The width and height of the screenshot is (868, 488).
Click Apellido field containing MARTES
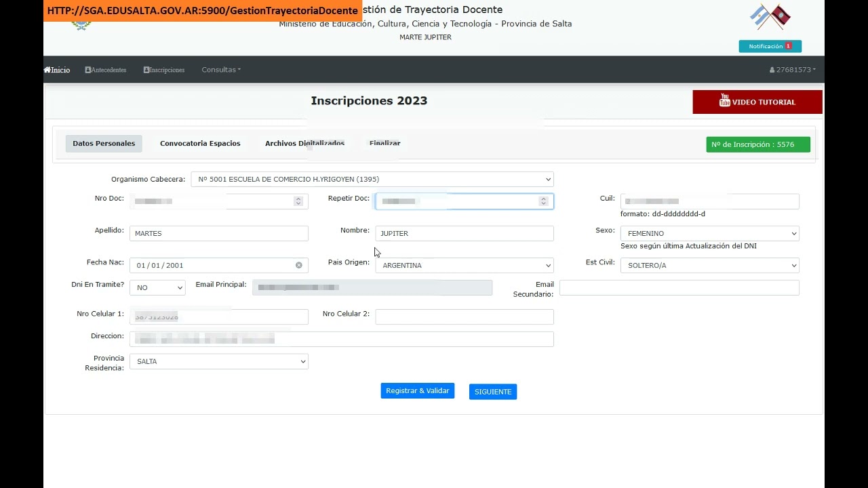click(x=219, y=233)
